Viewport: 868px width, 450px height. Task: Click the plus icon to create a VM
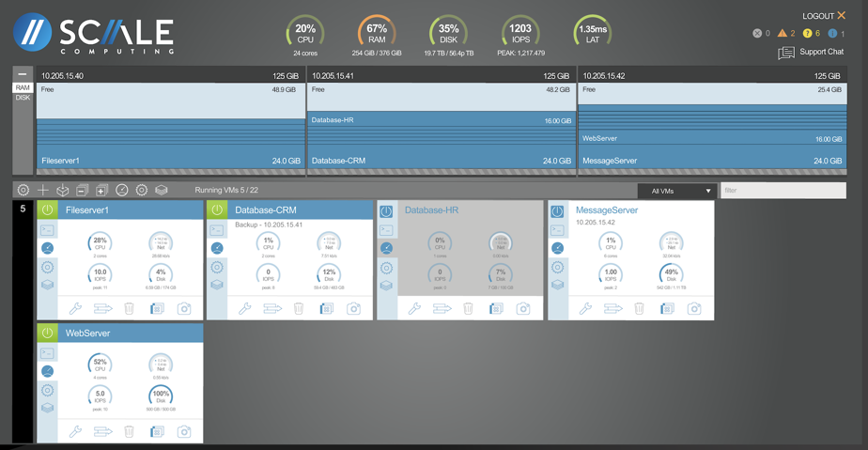pyautogui.click(x=43, y=191)
